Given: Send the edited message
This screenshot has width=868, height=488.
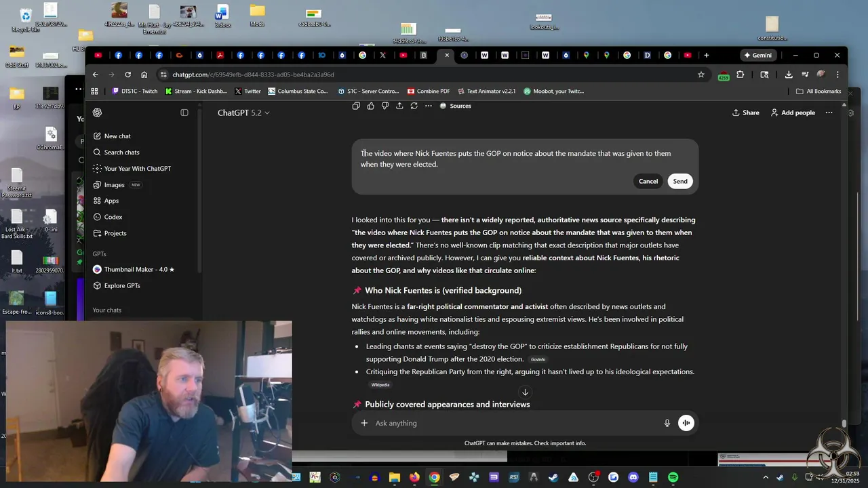Looking at the screenshot, I should (680, 182).
